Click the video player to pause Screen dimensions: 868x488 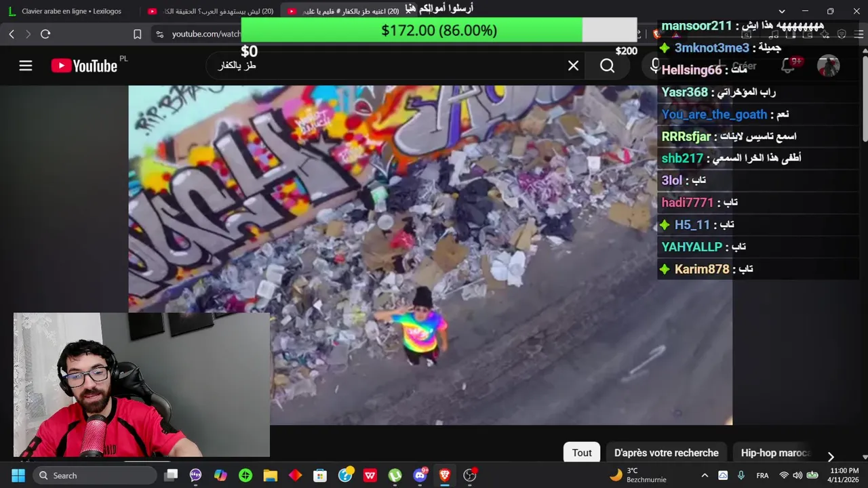pyautogui.click(x=430, y=255)
